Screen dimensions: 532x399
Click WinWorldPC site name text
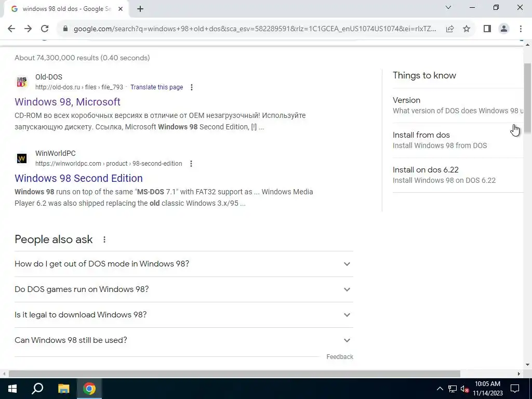(55, 153)
